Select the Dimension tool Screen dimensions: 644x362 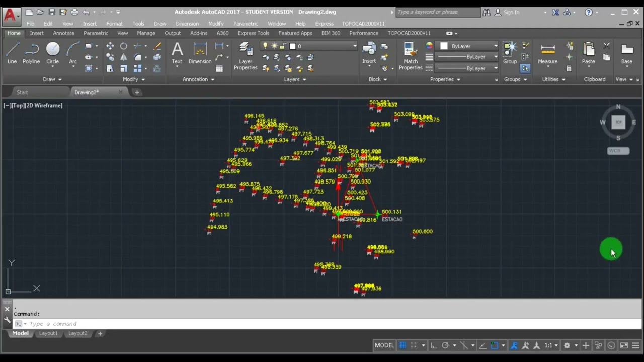(x=200, y=53)
